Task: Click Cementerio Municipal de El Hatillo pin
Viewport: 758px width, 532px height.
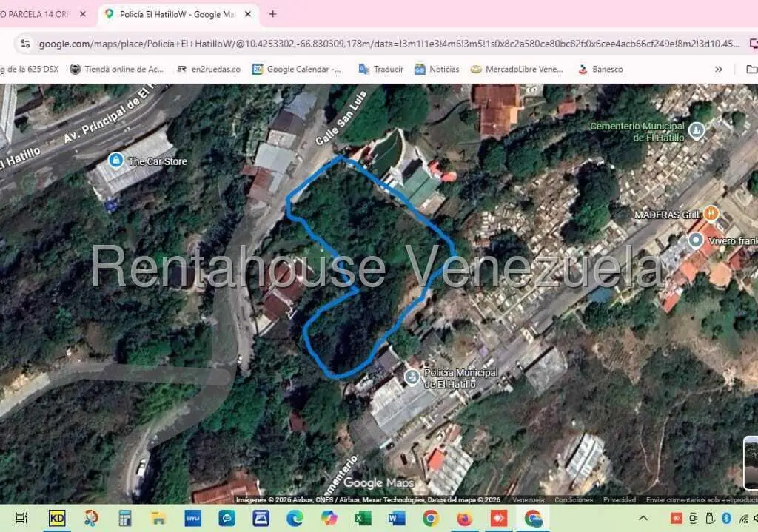Action: tap(696, 130)
